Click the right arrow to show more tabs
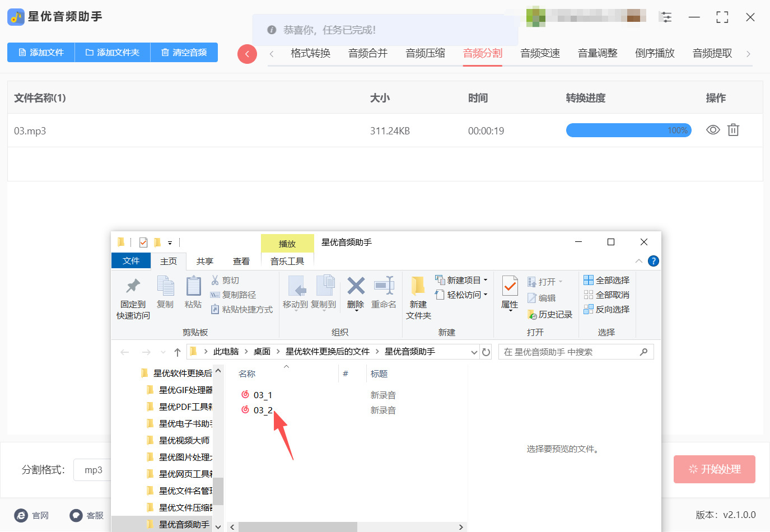This screenshot has width=770, height=532. tap(749, 53)
